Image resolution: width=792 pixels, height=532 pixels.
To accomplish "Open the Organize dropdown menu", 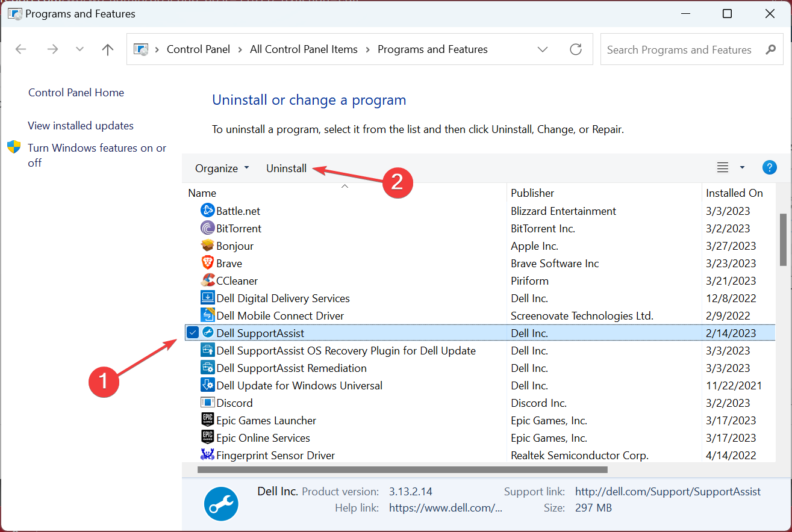I will (222, 169).
